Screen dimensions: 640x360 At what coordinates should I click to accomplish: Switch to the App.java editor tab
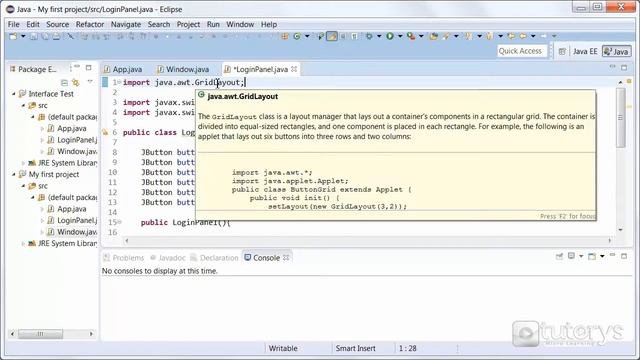tap(123, 69)
